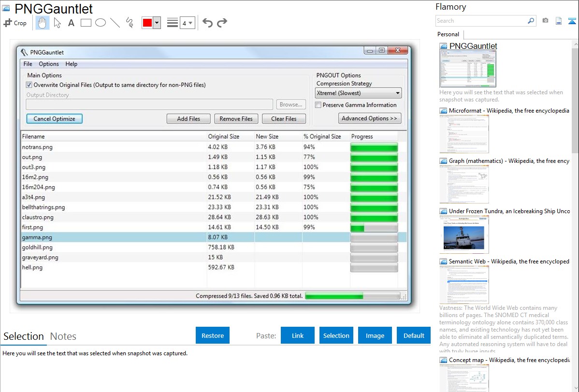Viewport: 579px width, 392px height.
Task: Click the PNGGauntlet window title icon
Action: (24, 52)
